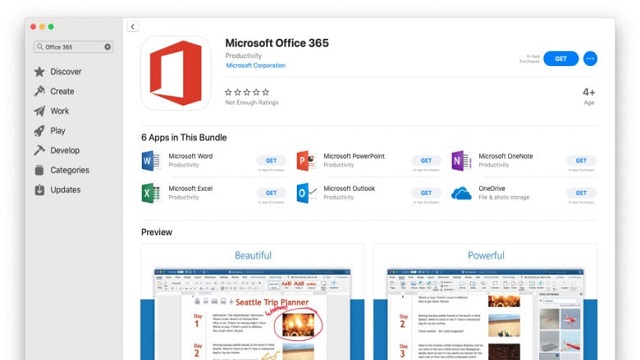Get Microsoft OneNote
The image size is (640, 360).
(x=581, y=161)
